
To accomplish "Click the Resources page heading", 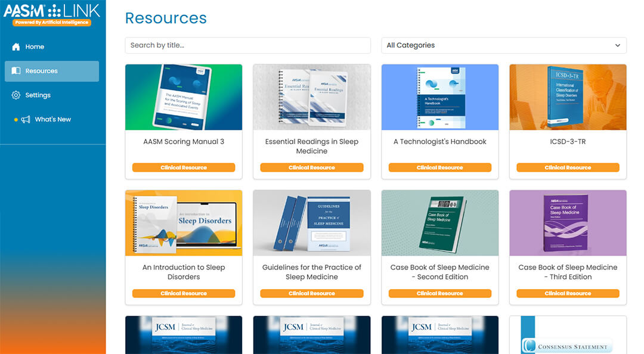I will [x=166, y=18].
